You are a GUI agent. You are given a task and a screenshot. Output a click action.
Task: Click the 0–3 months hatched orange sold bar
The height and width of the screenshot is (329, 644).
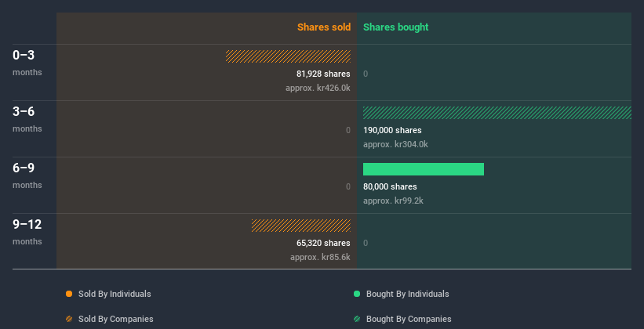pyautogui.click(x=288, y=56)
